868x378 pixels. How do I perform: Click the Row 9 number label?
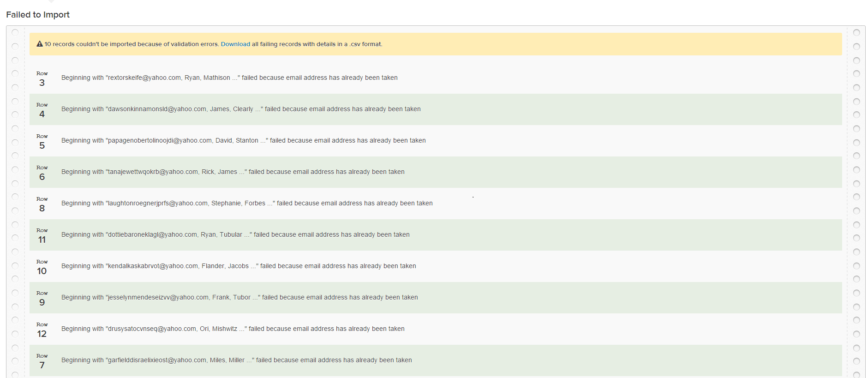point(42,299)
